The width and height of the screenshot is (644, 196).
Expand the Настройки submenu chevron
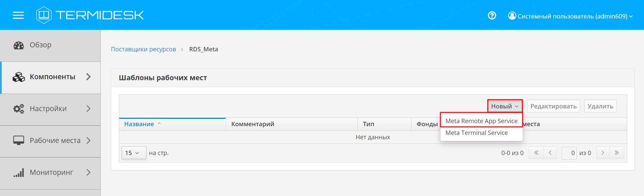tap(89, 109)
